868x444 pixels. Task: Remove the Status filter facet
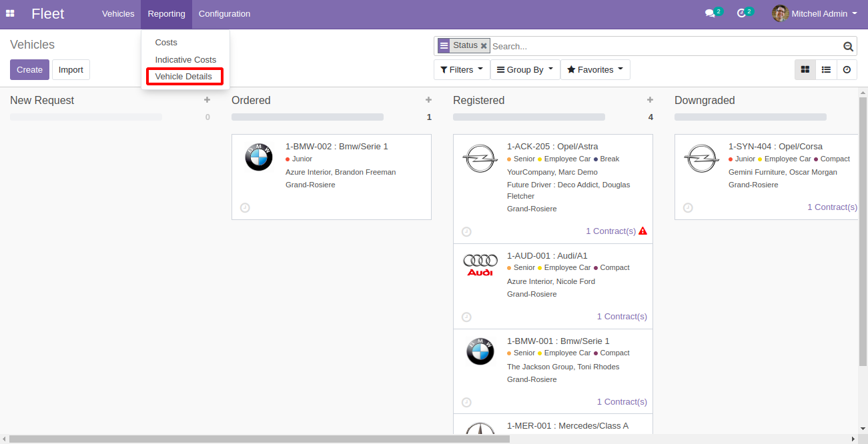click(484, 46)
